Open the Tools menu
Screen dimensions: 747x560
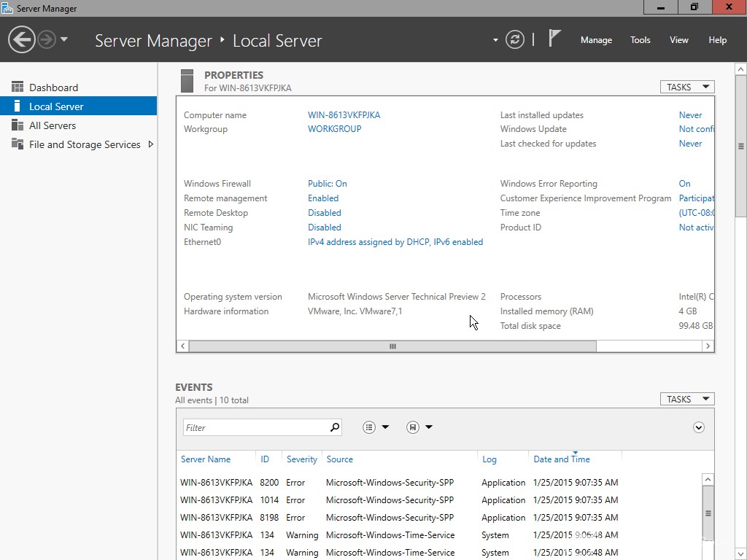coord(640,40)
